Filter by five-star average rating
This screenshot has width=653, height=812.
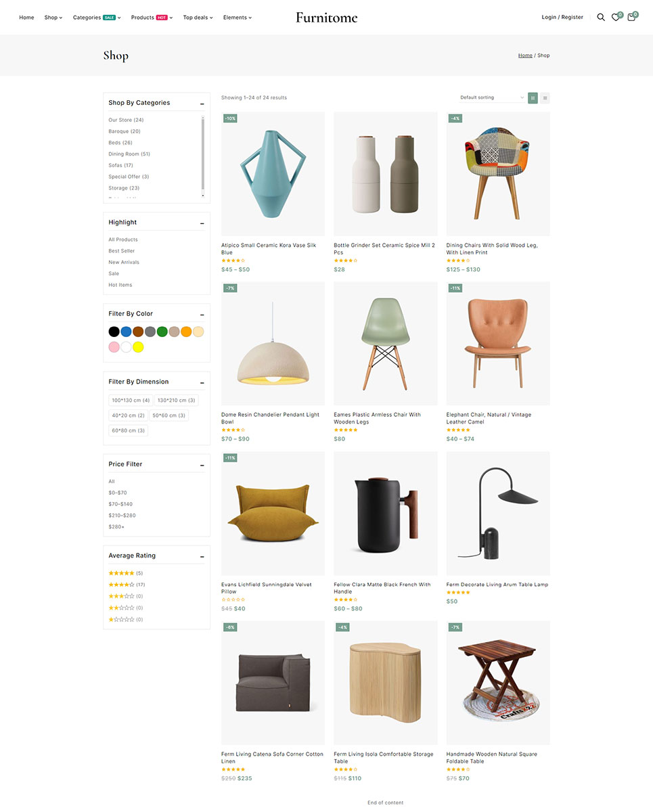[125, 573]
